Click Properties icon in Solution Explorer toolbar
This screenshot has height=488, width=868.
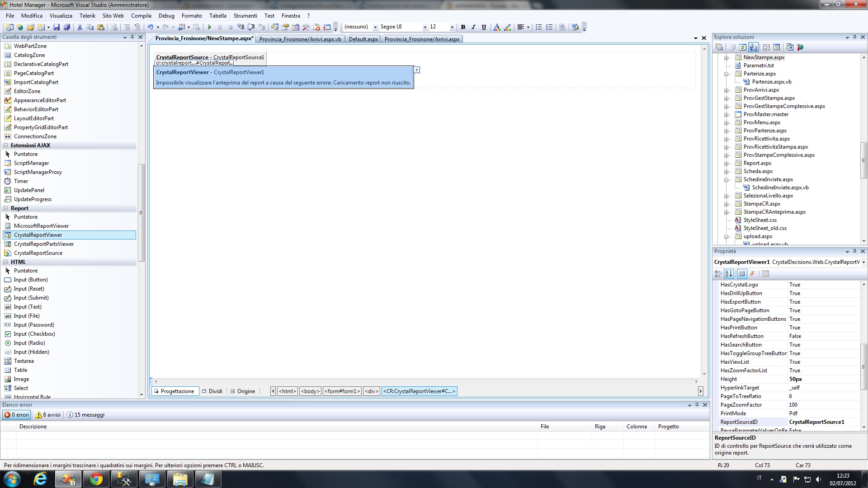coord(719,47)
